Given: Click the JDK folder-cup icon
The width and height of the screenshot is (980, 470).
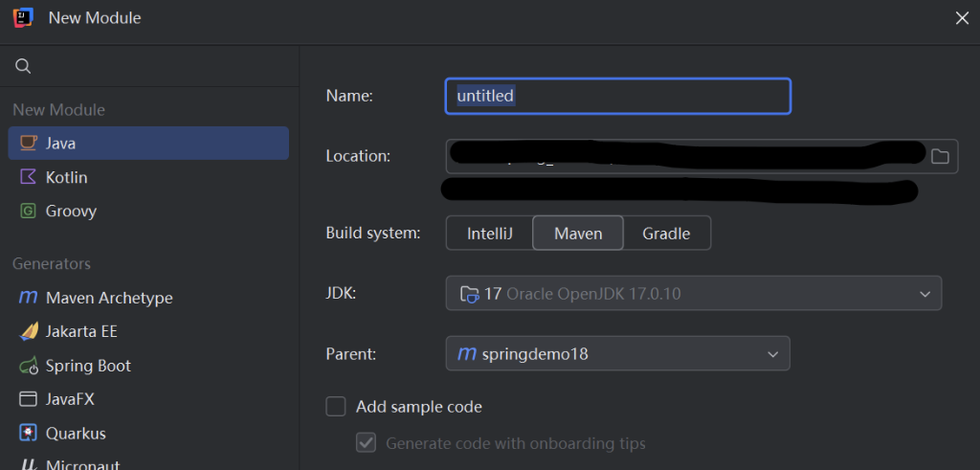Looking at the screenshot, I should point(469,294).
